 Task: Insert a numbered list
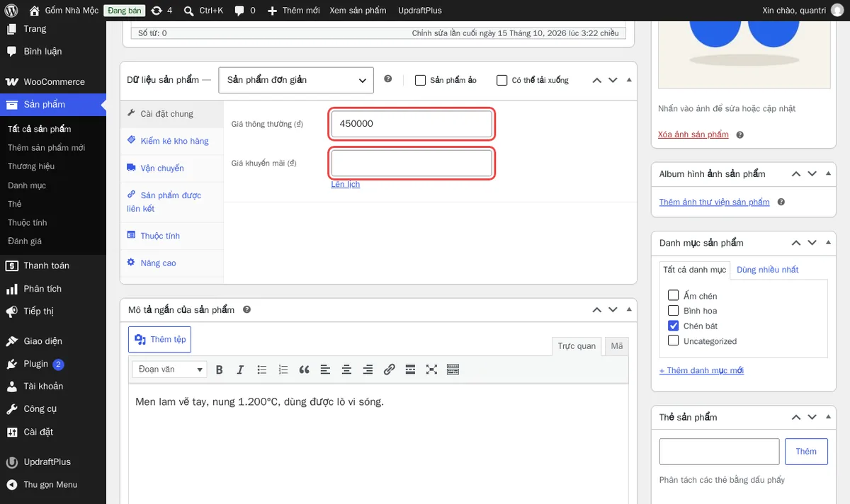click(283, 370)
